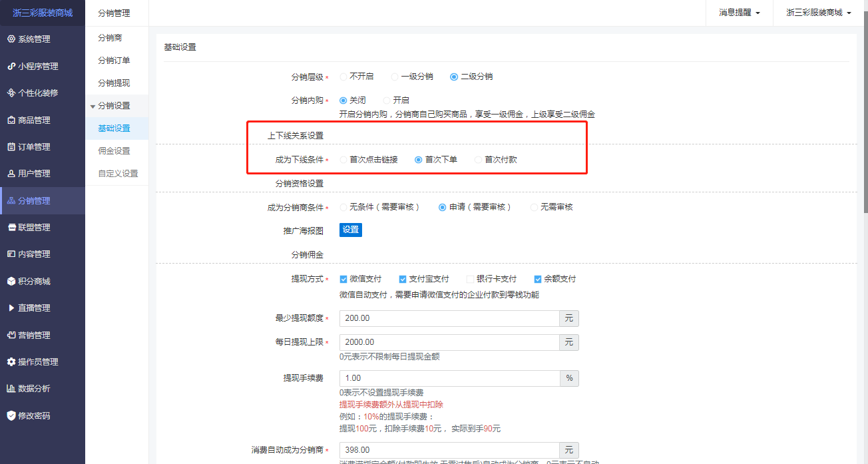Viewport: 868px width, 464px height.
Task: Select 一级分销 radio option
Action: pyautogui.click(x=395, y=77)
